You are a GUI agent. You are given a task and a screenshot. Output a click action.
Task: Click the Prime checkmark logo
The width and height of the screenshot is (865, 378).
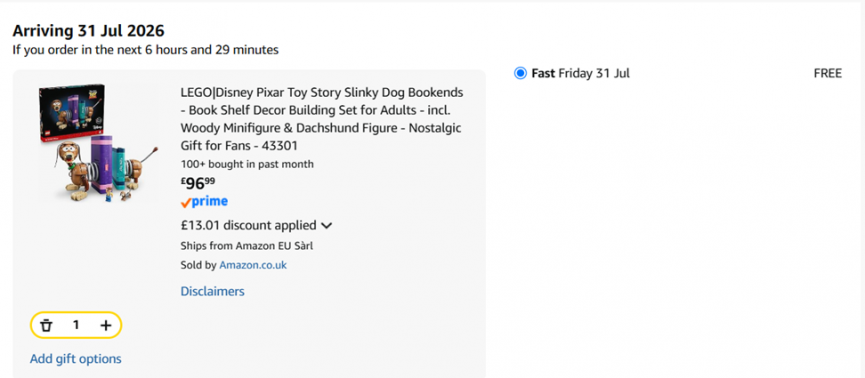pos(204,202)
